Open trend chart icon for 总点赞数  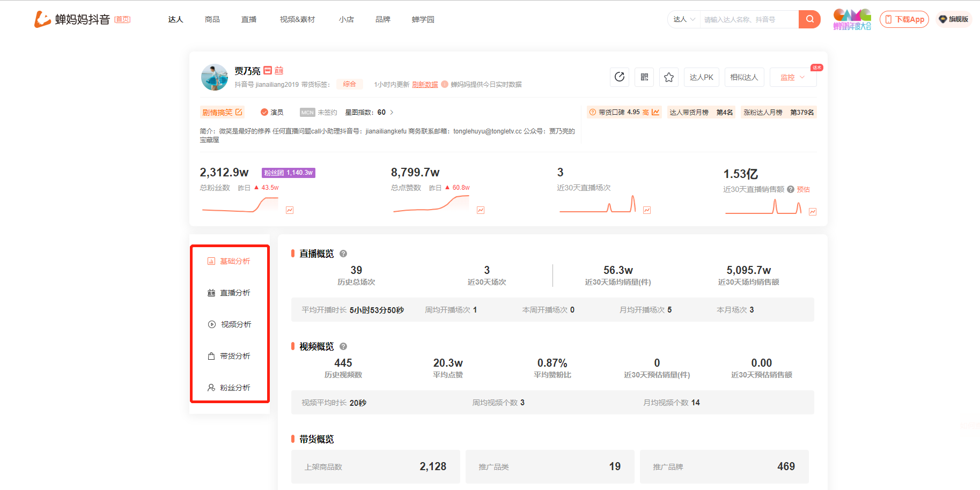point(481,210)
